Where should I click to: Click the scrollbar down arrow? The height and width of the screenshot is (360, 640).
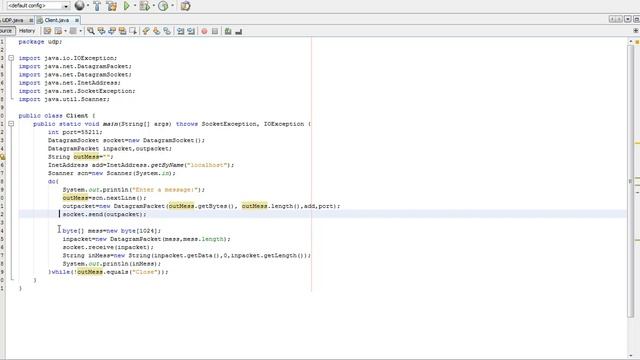point(630,356)
